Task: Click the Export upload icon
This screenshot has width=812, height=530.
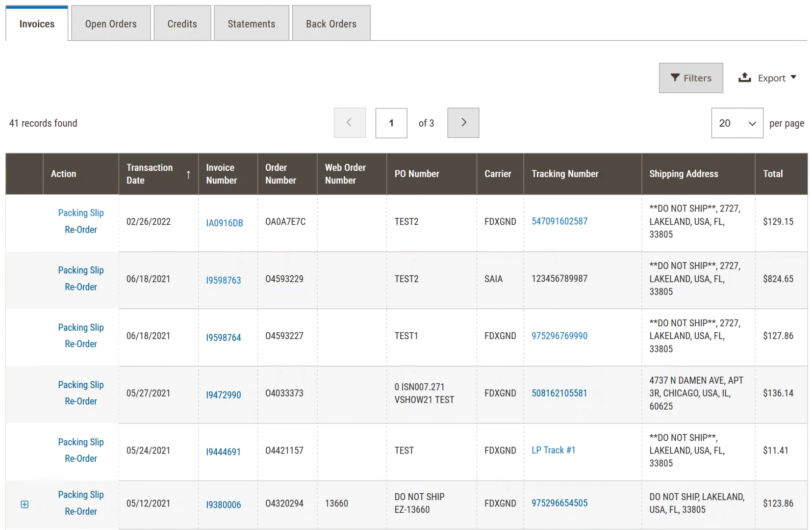Action: click(745, 78)
